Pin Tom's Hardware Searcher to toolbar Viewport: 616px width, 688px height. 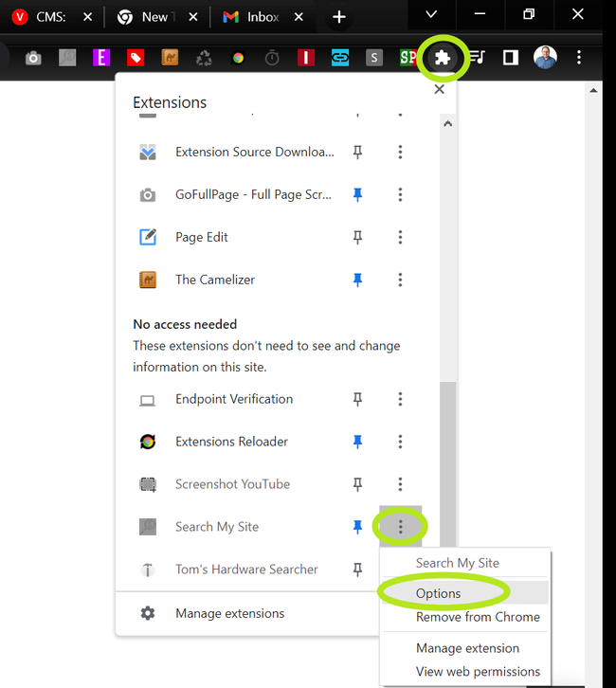pos(357,570)
